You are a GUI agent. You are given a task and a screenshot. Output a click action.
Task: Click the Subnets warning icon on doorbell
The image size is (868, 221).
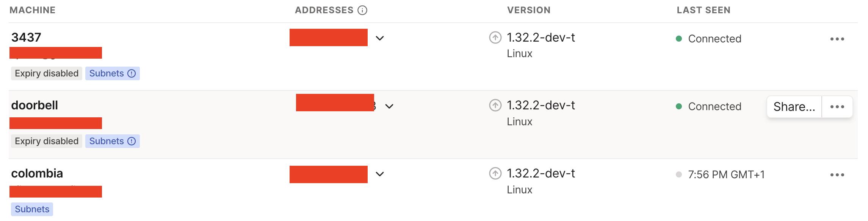[x=132, y=141]
